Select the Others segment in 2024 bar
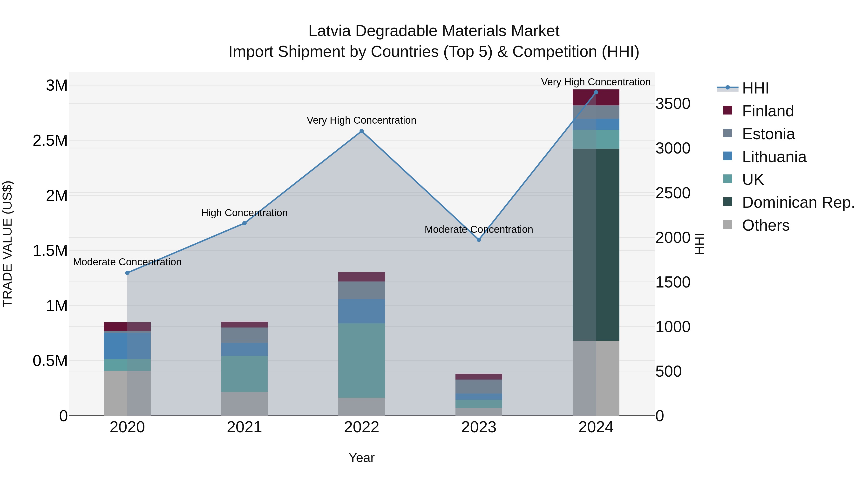This screenshot has height=488, width=868. click(596, 378)
